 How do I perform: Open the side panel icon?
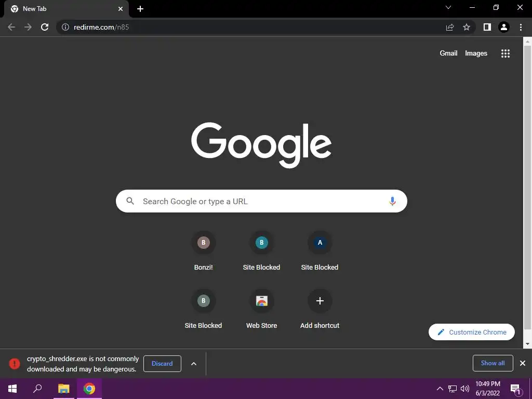click(x=487, y=27)
